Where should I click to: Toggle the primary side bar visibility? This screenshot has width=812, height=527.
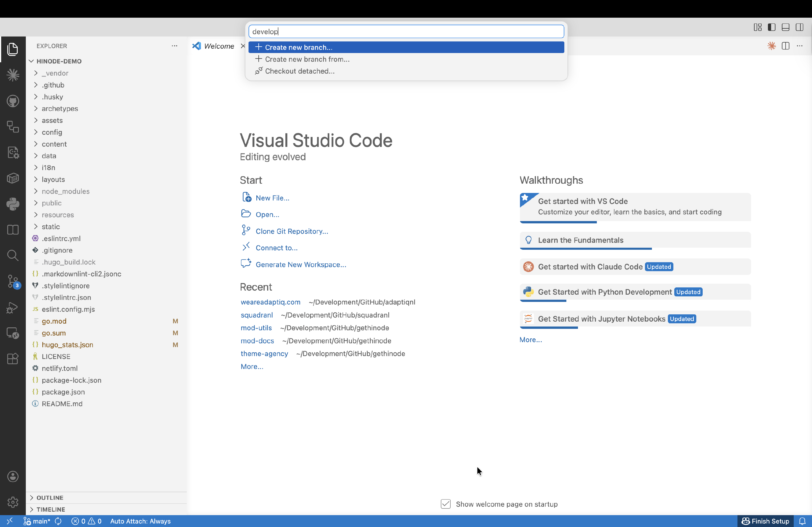click(772, 27)
